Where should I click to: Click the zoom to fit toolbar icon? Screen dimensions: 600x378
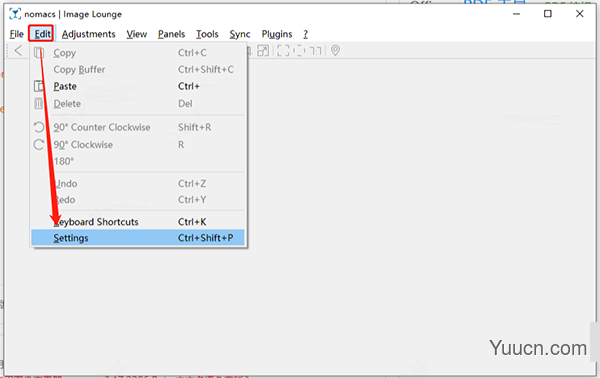pos(299,51)
